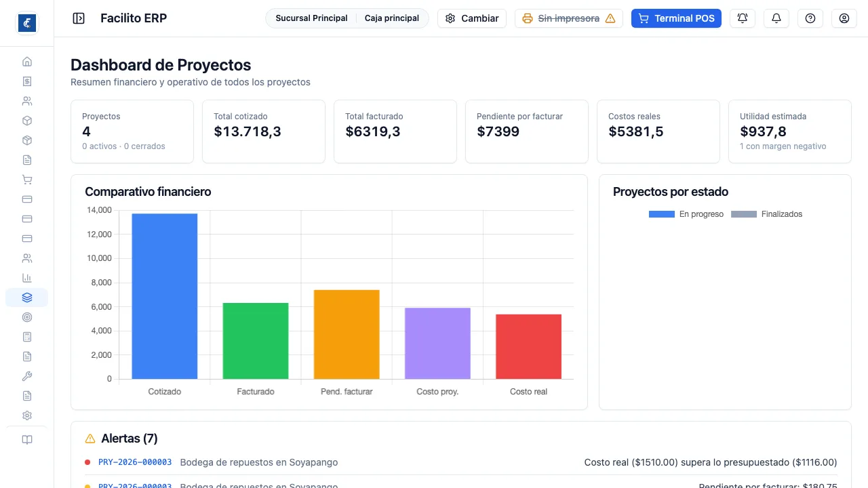868x488 pixels.
Task: Click '0 activos · 0 cerrados' text
Action: coord(123,146)
